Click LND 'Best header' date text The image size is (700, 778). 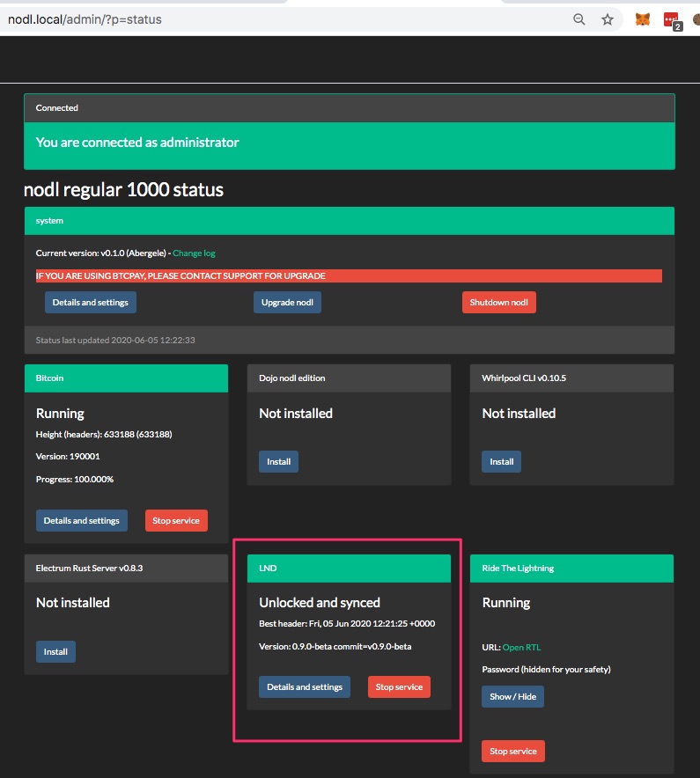347,624
